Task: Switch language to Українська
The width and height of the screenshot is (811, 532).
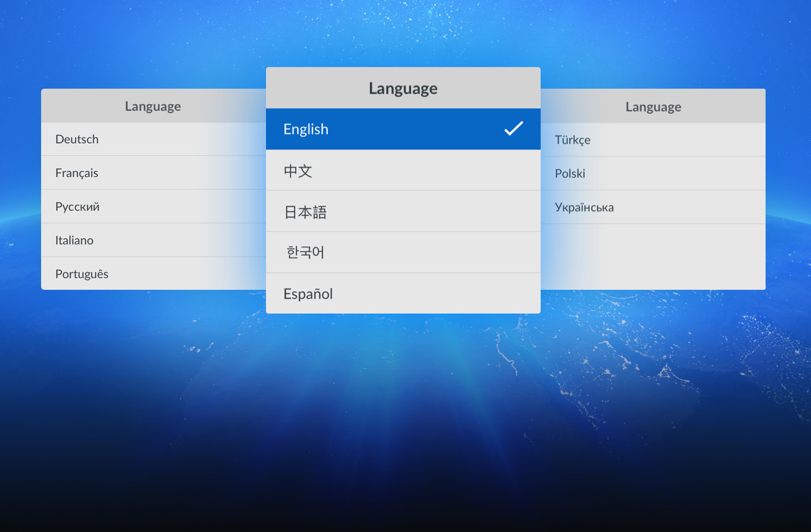Action: 584,208
